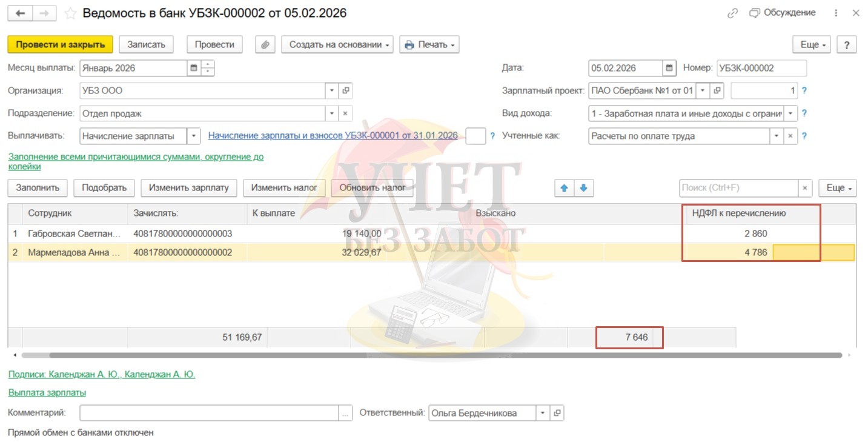Expand the Выплачивать dropdown
Image resolution: width=868 pixels, height=442 pixels.
tap(193, 136)
